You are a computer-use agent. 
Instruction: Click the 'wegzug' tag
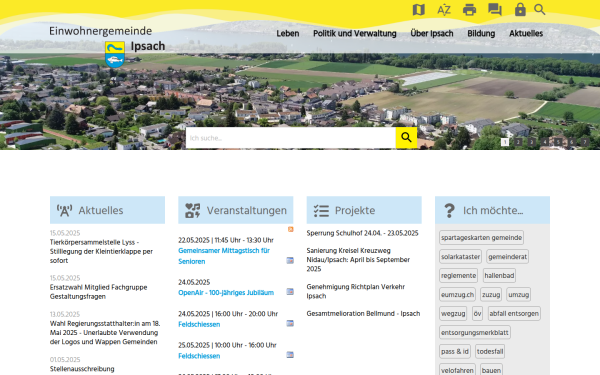453,313
